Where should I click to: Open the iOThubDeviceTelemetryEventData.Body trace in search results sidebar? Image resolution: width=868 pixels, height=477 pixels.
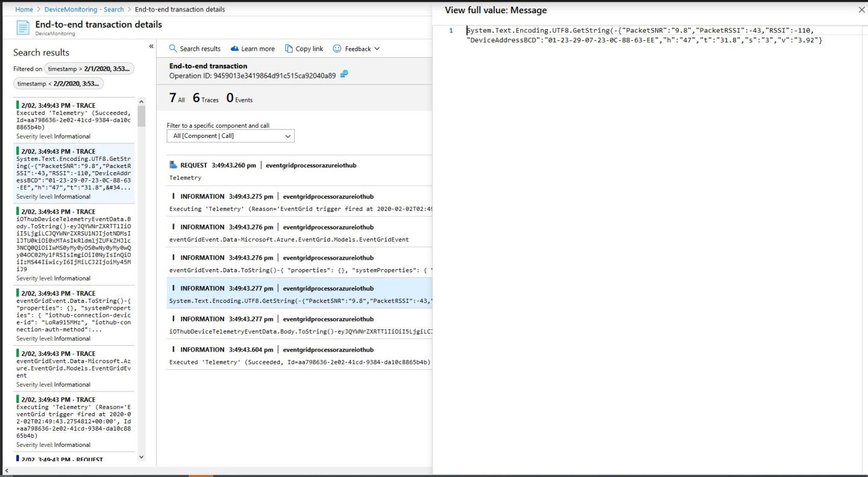coord(74,245)
